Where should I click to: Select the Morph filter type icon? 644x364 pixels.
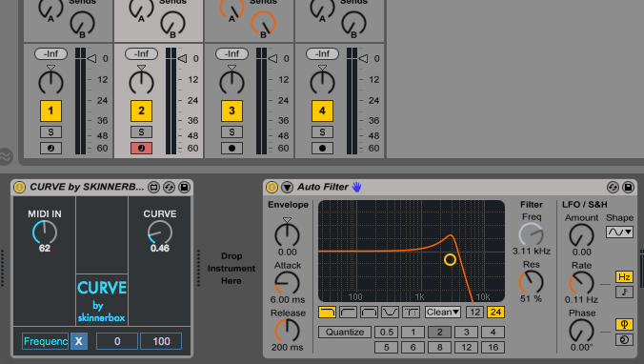pyautogui.click(x=411, y=313)
